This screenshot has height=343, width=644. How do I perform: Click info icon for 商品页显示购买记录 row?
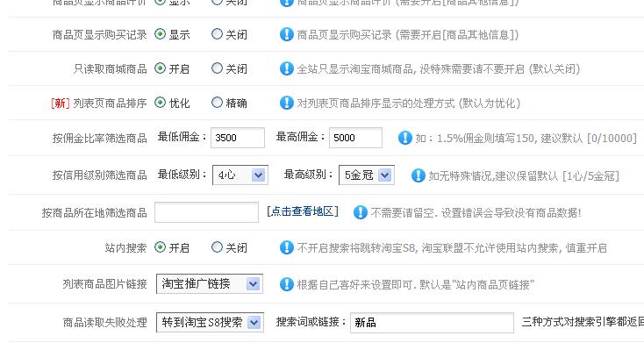pos(286,34)
